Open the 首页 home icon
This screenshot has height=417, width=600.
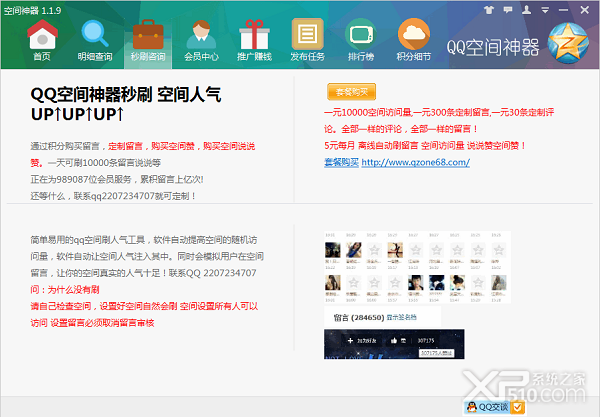point(42,41)
